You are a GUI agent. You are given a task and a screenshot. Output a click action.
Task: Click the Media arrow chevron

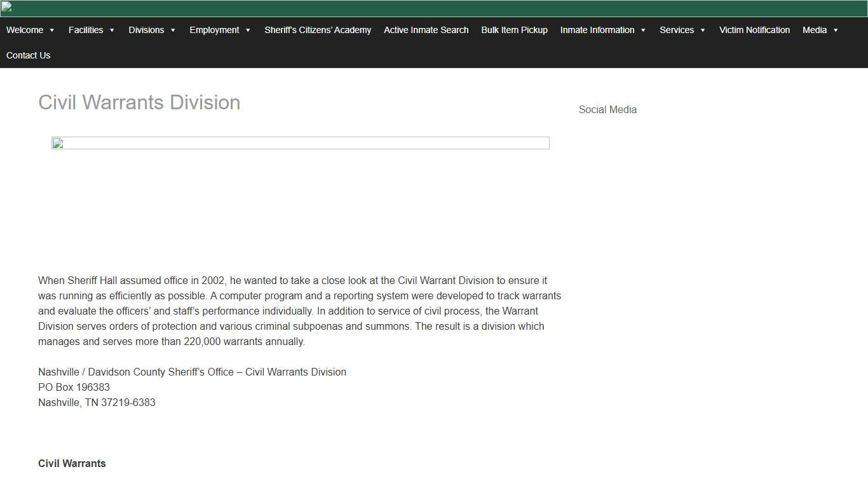pyautogui.click(x=835, y=30)
